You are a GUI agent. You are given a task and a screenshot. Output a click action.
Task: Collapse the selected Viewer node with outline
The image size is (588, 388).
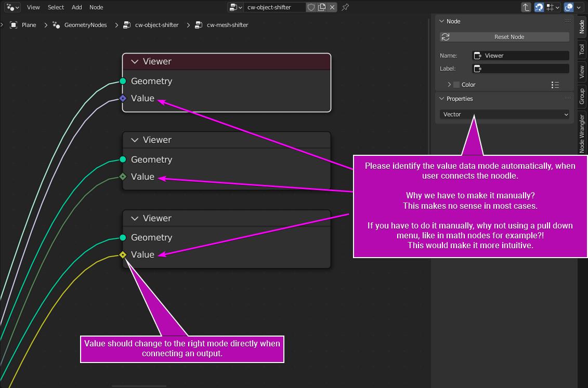coord(135,61)
